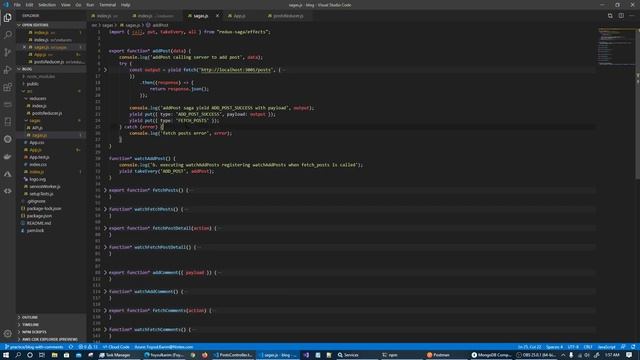Expand the node_modules folder
The height and width of the screenshot is (360, 640).
(41, 76)
